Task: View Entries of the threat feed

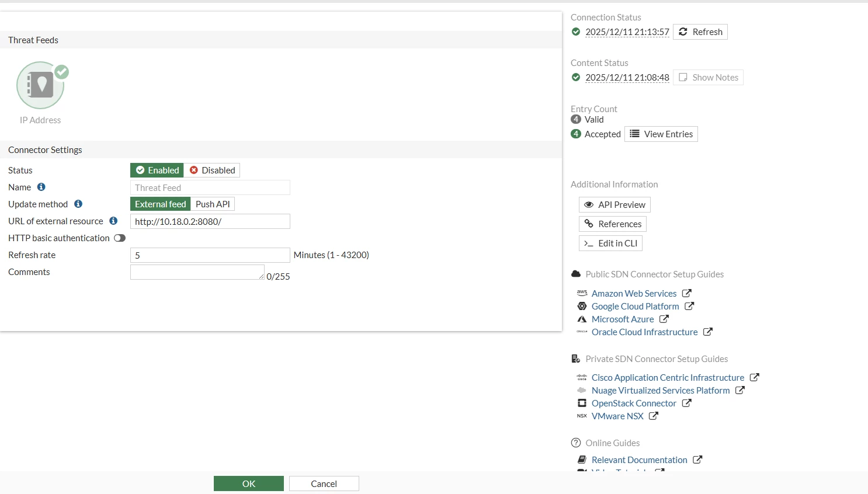Action: click(x=661, y=134)
